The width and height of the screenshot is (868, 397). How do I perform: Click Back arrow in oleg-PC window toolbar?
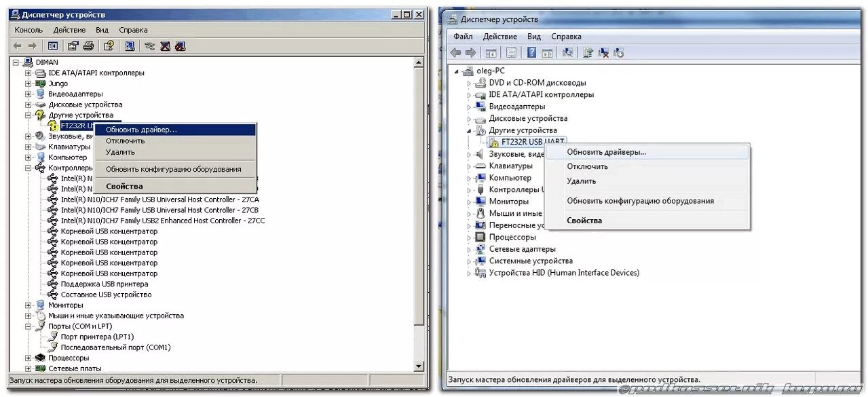pyautogui.click(x=455, y=52)
